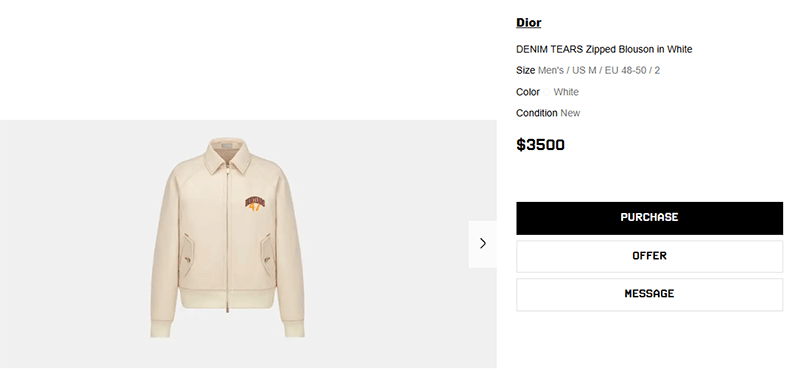
Task: Click the next image arrow chevron
Action: point(483,244)
